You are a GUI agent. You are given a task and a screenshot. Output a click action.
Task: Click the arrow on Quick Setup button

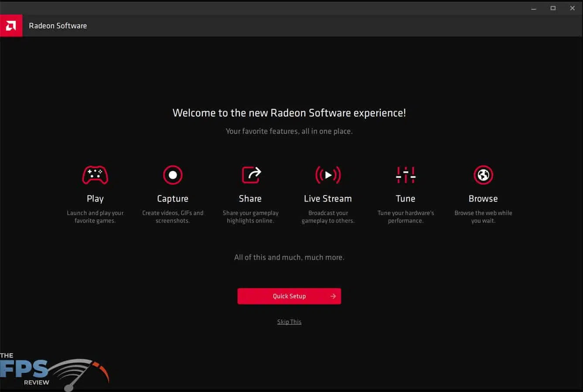(333, 296)
